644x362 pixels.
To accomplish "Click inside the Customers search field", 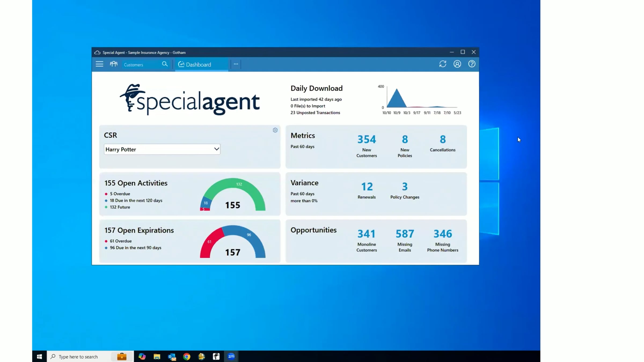I will pos(140,64).
